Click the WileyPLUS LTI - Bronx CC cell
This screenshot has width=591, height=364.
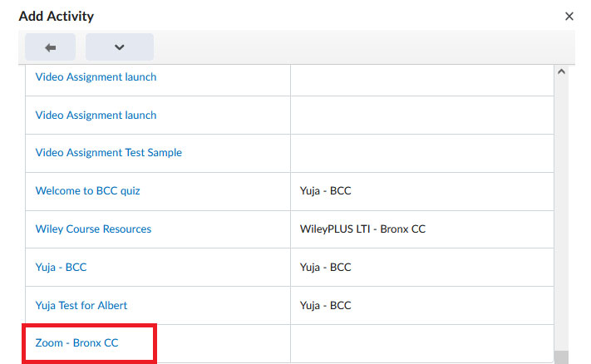(422, 229)
